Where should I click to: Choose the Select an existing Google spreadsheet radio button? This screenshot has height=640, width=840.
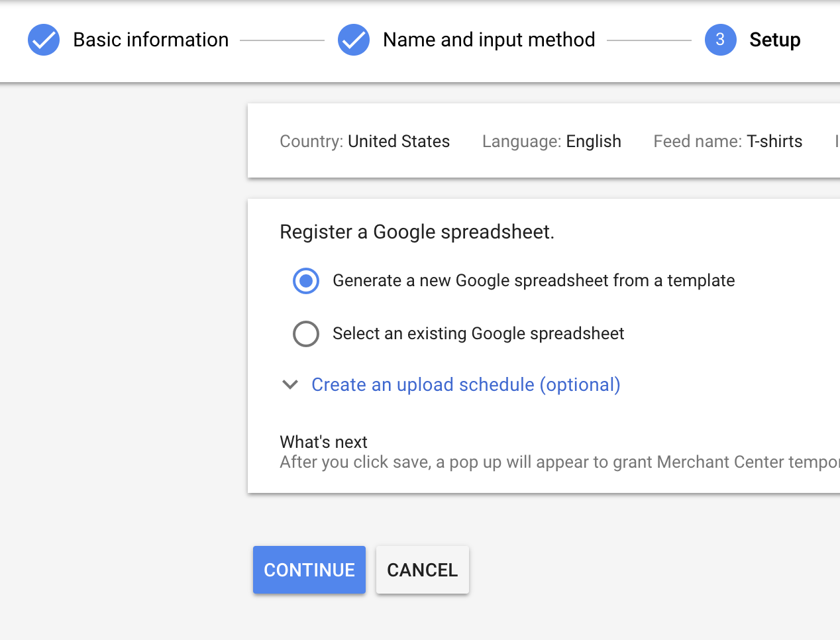[x=306, y=334]
